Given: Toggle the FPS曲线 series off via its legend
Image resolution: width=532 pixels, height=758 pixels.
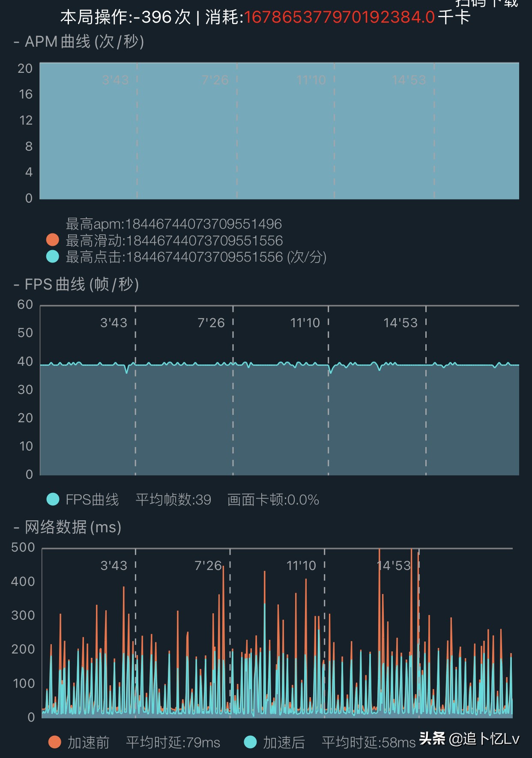Looking at the screenshot, I should pos(52,499).
